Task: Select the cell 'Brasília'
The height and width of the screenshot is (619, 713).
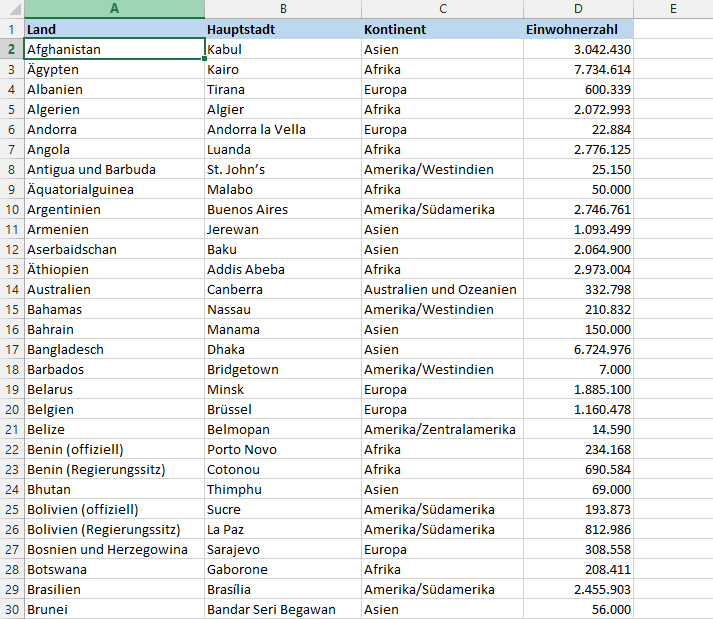Action: (x=283, y=589)
